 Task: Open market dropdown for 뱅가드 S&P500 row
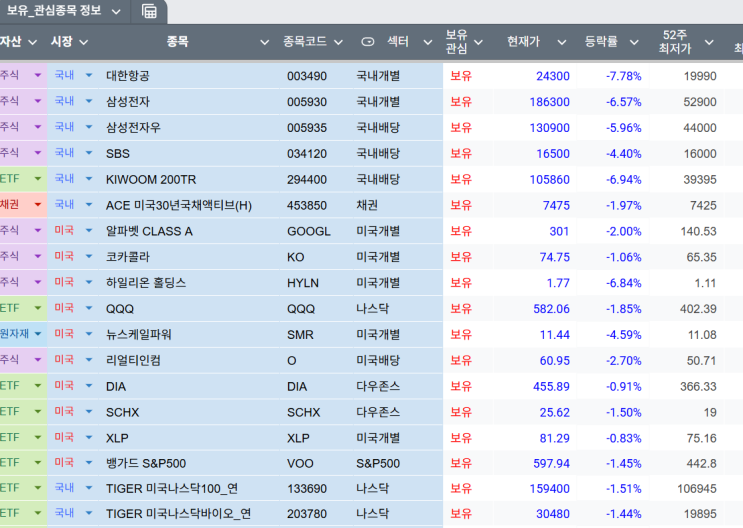pos(89,463)
